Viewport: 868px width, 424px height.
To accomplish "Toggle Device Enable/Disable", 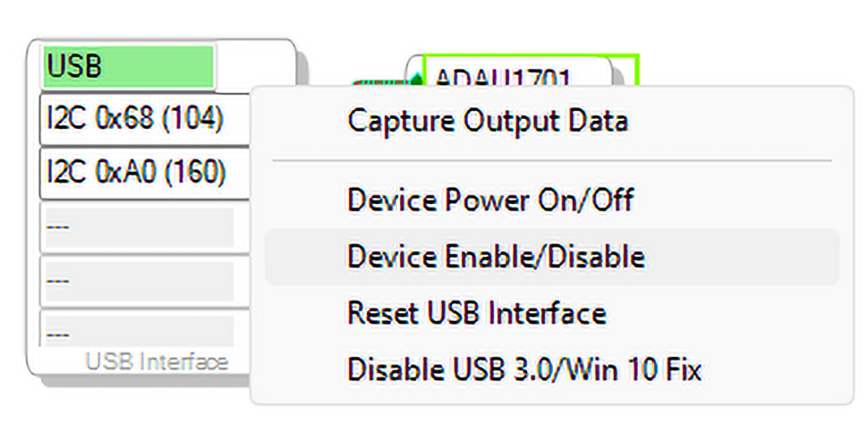I will [496, 257].
